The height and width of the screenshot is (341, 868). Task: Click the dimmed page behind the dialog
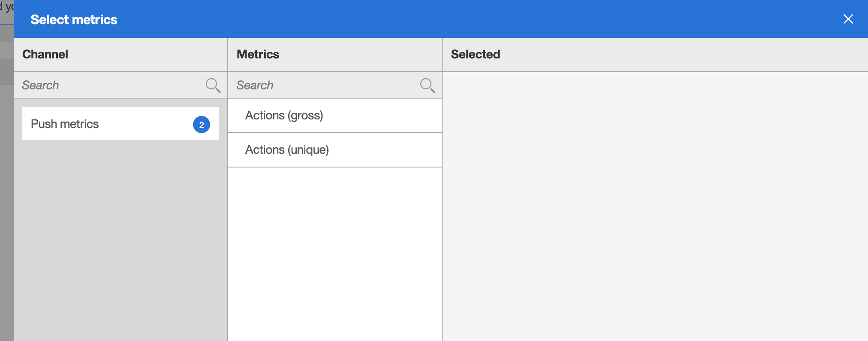coord(6,193)
